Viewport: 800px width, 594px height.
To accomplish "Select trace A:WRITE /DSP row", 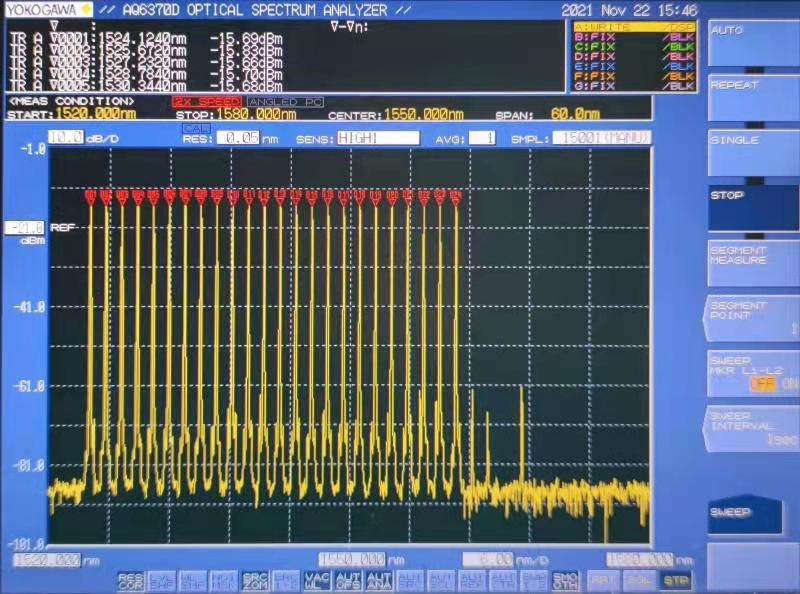I will 634,27.
